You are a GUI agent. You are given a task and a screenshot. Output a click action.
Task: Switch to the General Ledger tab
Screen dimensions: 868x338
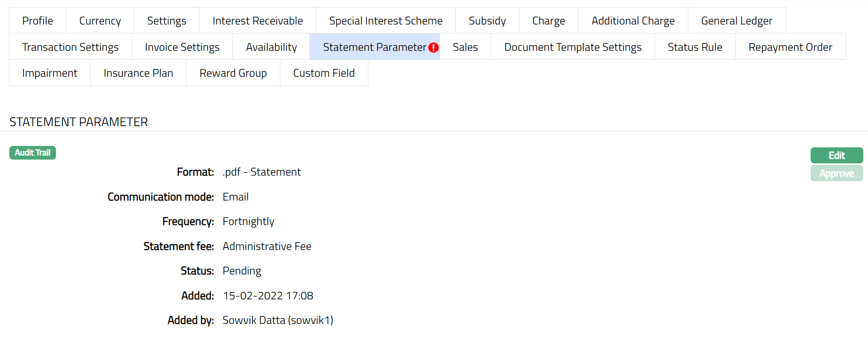[x=736, y=21]
